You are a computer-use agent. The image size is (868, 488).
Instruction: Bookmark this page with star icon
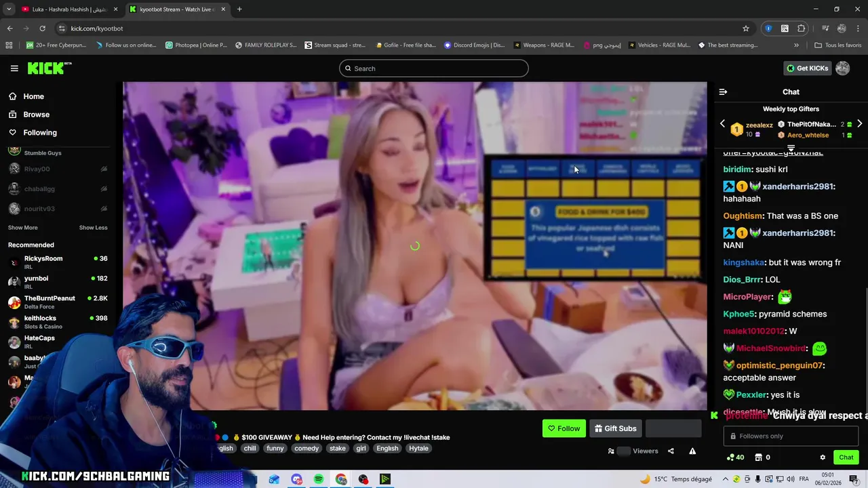(746, 28)
